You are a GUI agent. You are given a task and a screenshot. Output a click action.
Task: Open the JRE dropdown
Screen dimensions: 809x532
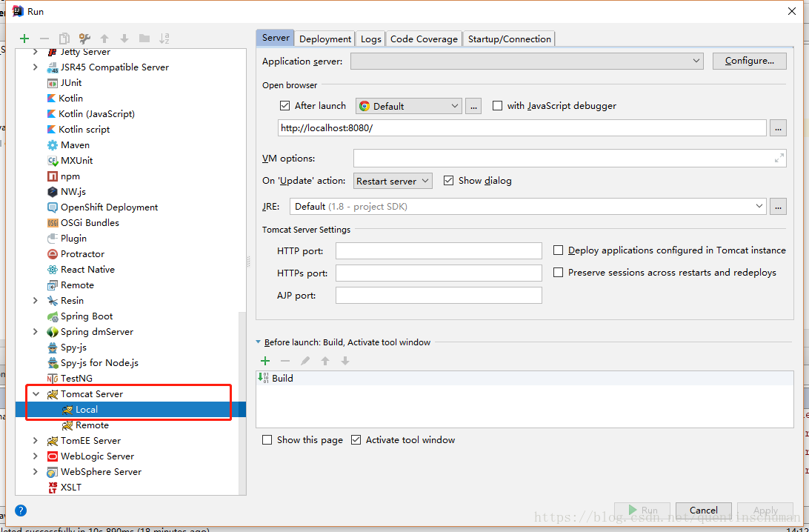pyautogui.click(x=527, y=207)
